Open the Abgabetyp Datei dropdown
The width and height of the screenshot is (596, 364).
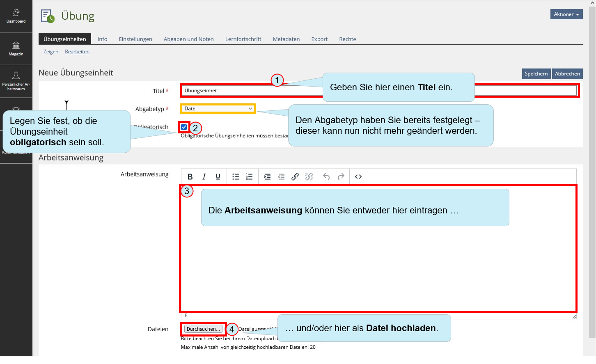(x=218, y=109)
